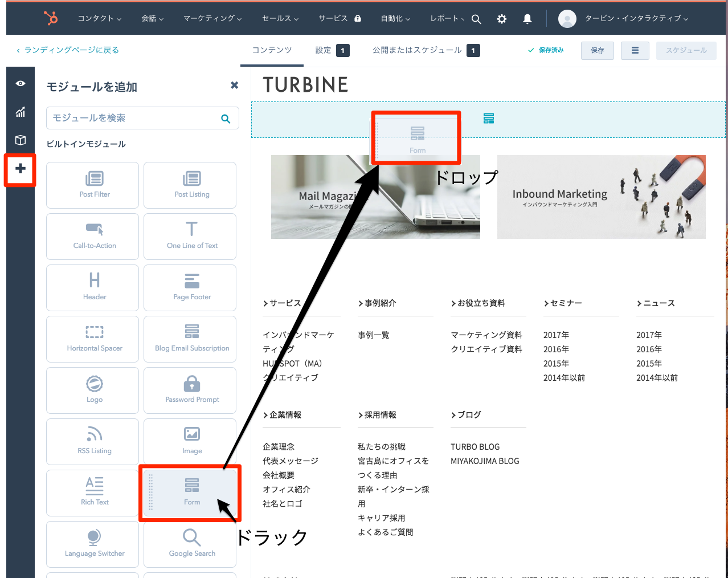Open settings gear icon
The image size is (728, 578).
[x=501, y=19]
